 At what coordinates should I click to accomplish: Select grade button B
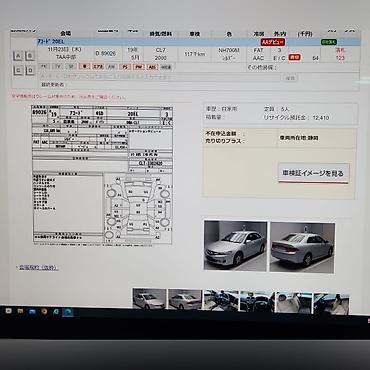(x=30, y=56)
